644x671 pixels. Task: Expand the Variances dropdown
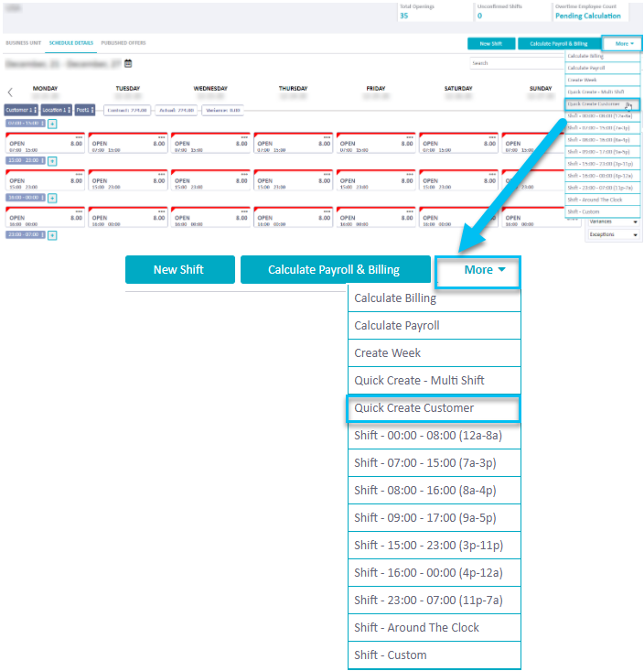[x=613, y=222]
